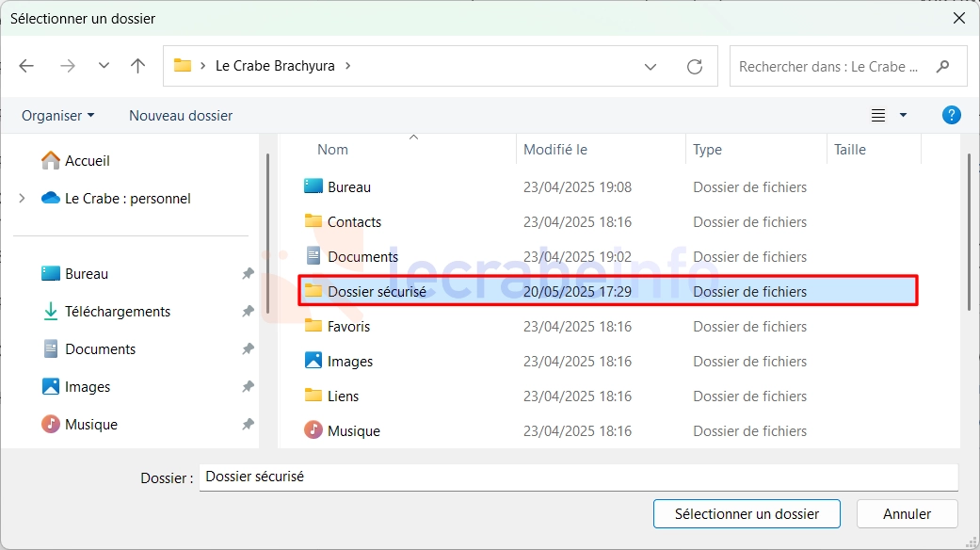
Task: Toggle the pin beside sidebar Images
Action: (249, 387)
